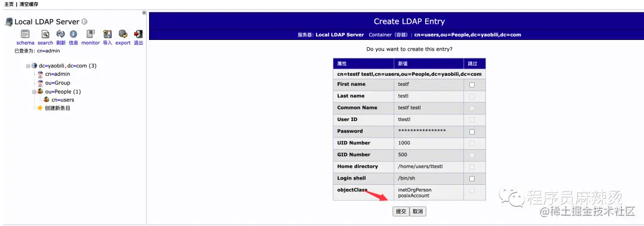Click the Local LDAP Server computer icon

click(x=8, y=22)
